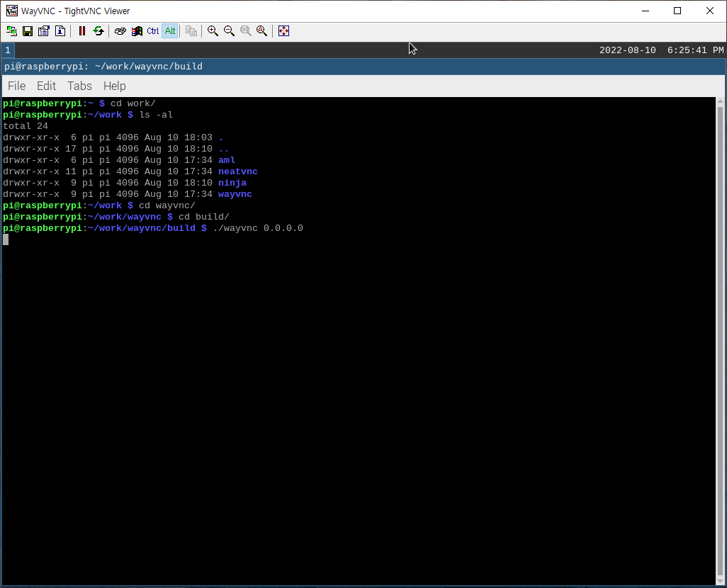This screenshot has width=727, height=588.
Task: Click the terminal vertical scrollbar track
Action: [x=720, y=341]
